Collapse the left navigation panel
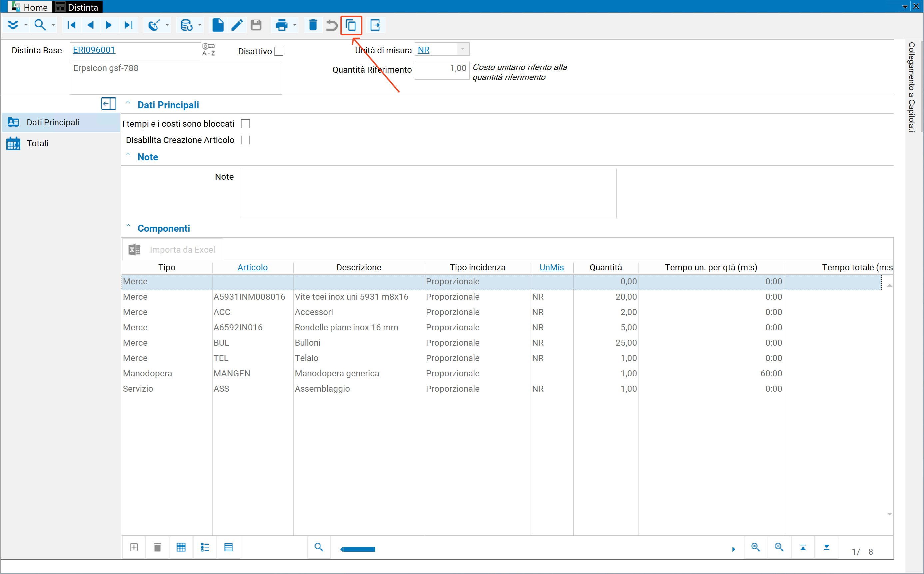 (109, 104)
